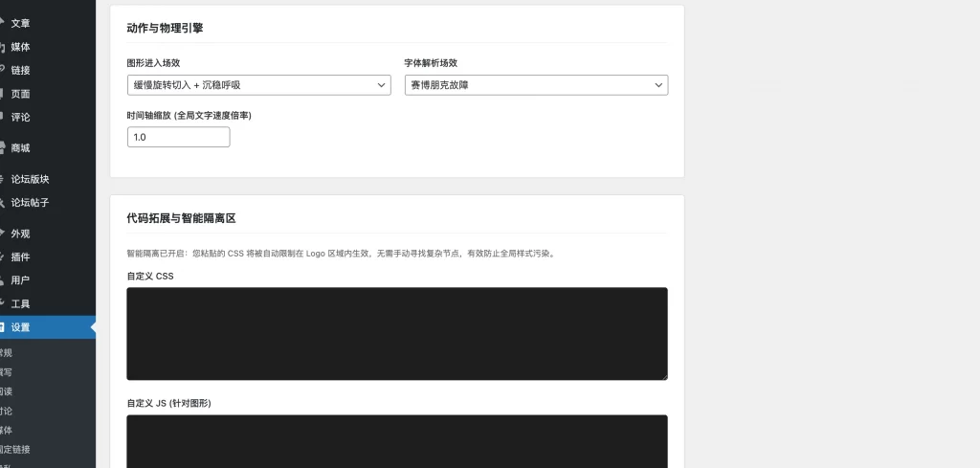The width and height of the screenshot is (980, 468).
Task: Open 论坛帖子 in the sidebar
Action: 30,203
